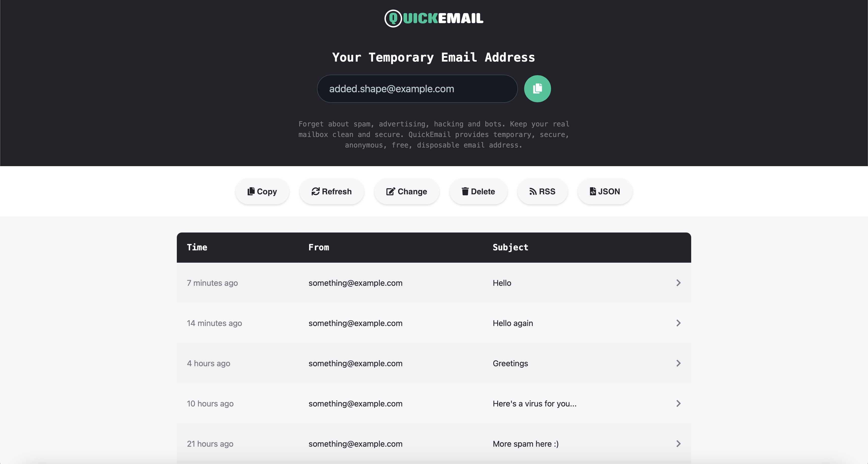The image size is (868, 464).
Task: Click the From column header
Action: [319, 247]
